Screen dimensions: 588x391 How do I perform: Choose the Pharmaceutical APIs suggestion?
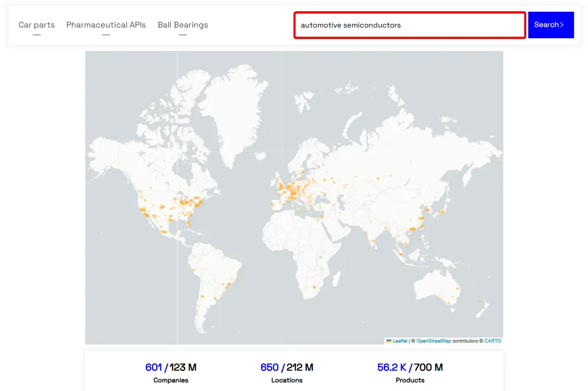coord(106,24)
